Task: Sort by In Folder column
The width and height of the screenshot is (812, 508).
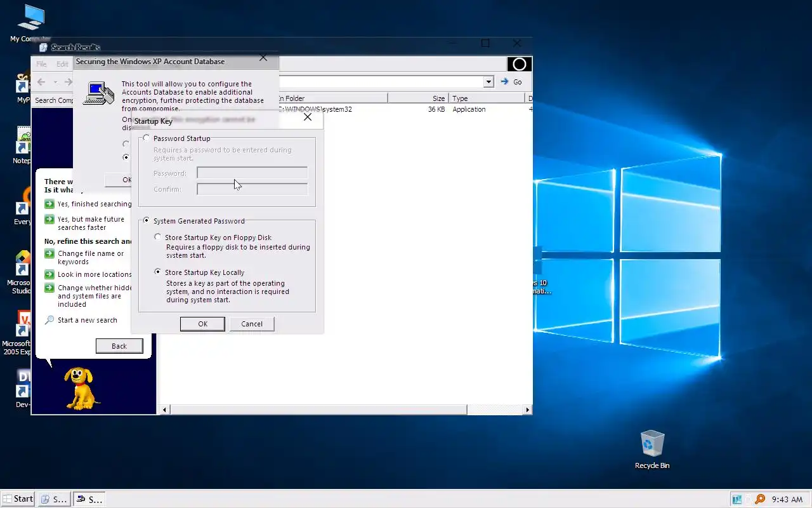Action: click(332, 98)
